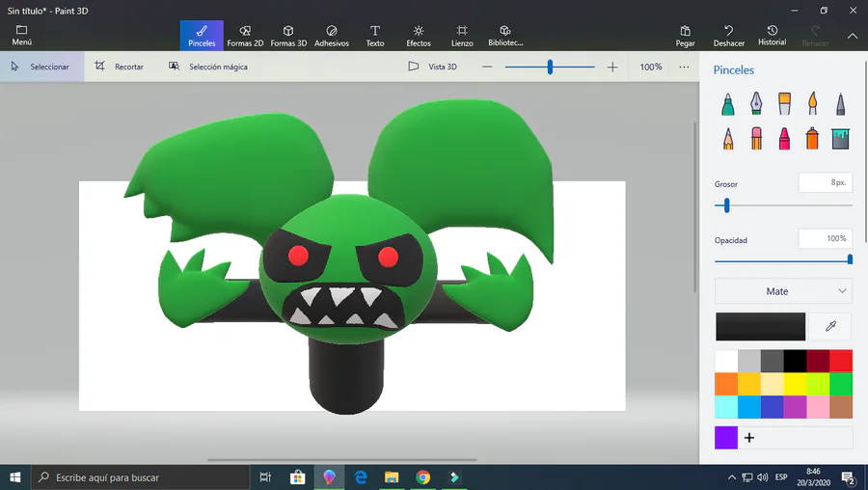This screenshot has width=868, height=490.
Task: Choose the green color swatch
Action: 841,384
